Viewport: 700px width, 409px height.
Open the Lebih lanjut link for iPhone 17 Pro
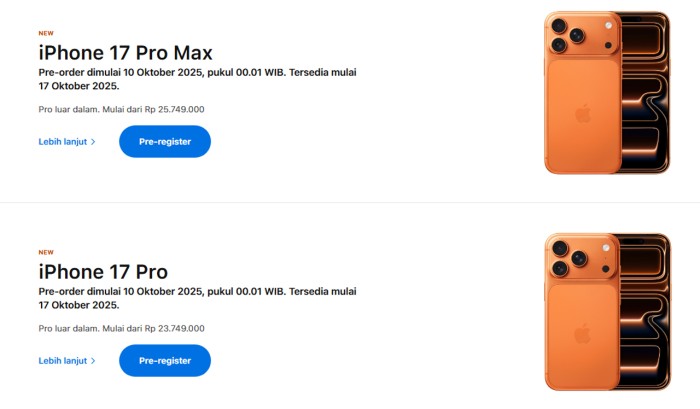pos(62,360)
